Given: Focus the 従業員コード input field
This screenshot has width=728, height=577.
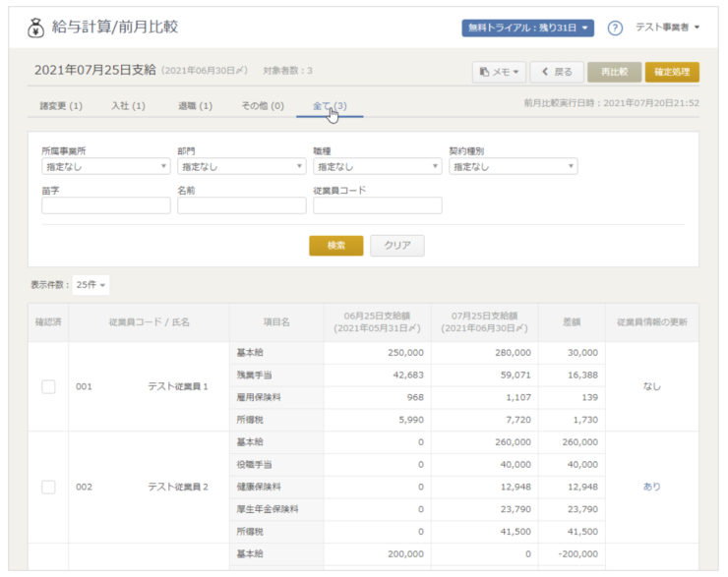Looking at the screenshot, I should click(377, 205).
